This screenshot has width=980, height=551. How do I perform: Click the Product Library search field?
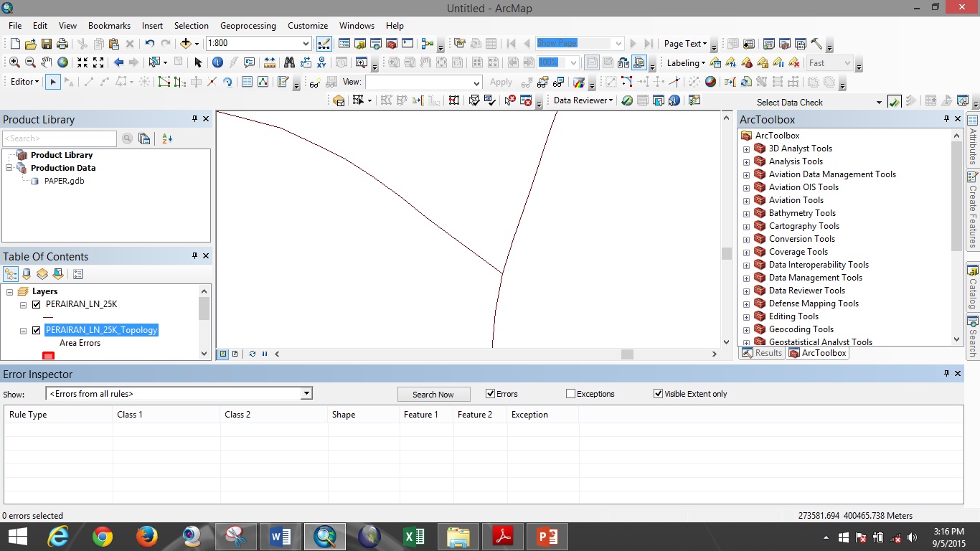[x=60, y=138]
